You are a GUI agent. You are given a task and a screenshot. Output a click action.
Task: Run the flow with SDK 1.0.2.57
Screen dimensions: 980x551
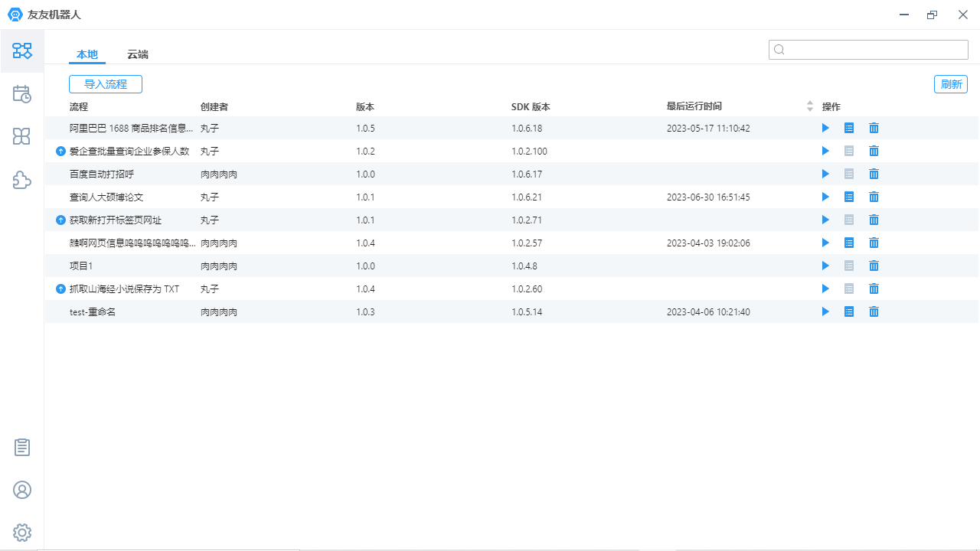(x=825, y=243)
